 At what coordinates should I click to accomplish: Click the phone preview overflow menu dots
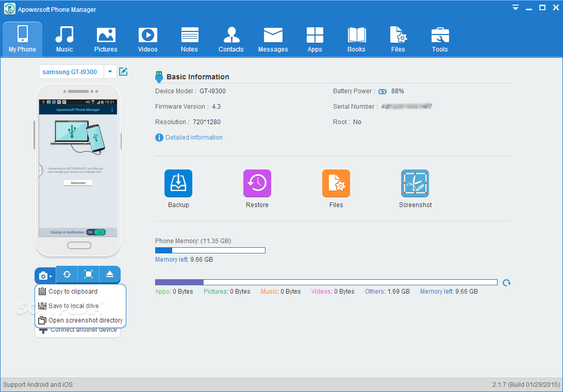[x=112, y=110]
